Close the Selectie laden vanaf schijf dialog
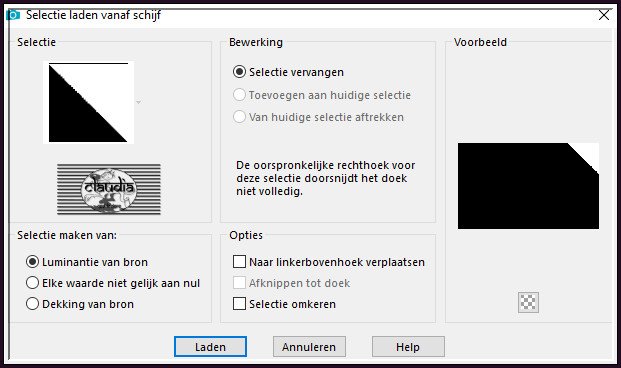Screen dimensions: 621x368 [x=604, y=15]
